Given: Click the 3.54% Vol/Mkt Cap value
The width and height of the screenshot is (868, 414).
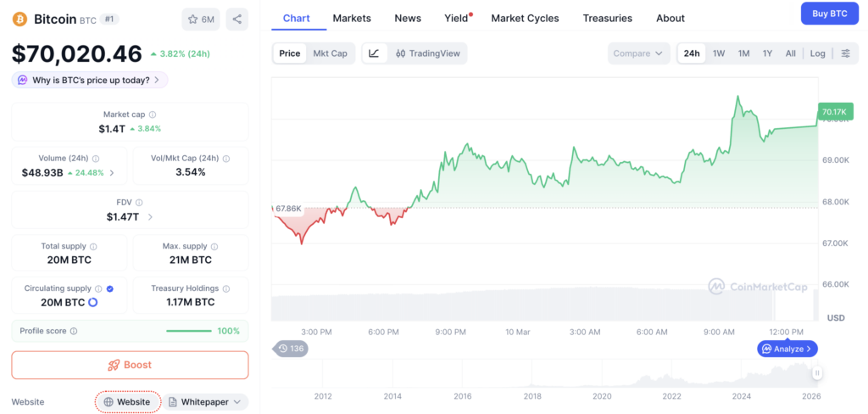Looking at the screenshot, I should click(191, 172).
